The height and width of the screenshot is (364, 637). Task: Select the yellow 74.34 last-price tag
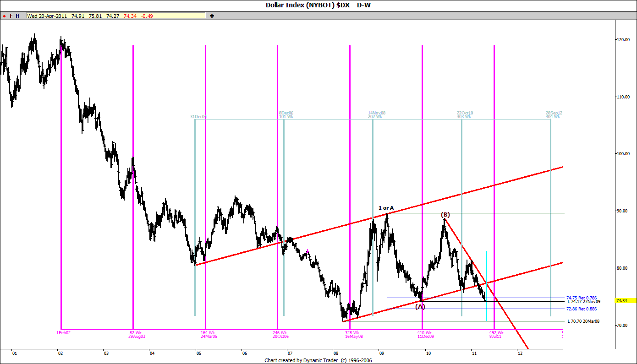621,300
